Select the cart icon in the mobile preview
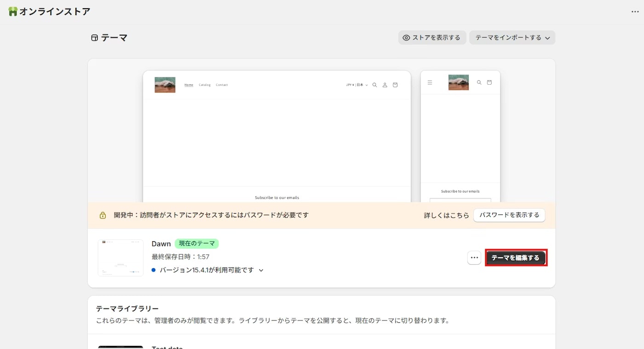Image resolution: width=644 pixels, height=349 pixels. click(x=489, y=82)
